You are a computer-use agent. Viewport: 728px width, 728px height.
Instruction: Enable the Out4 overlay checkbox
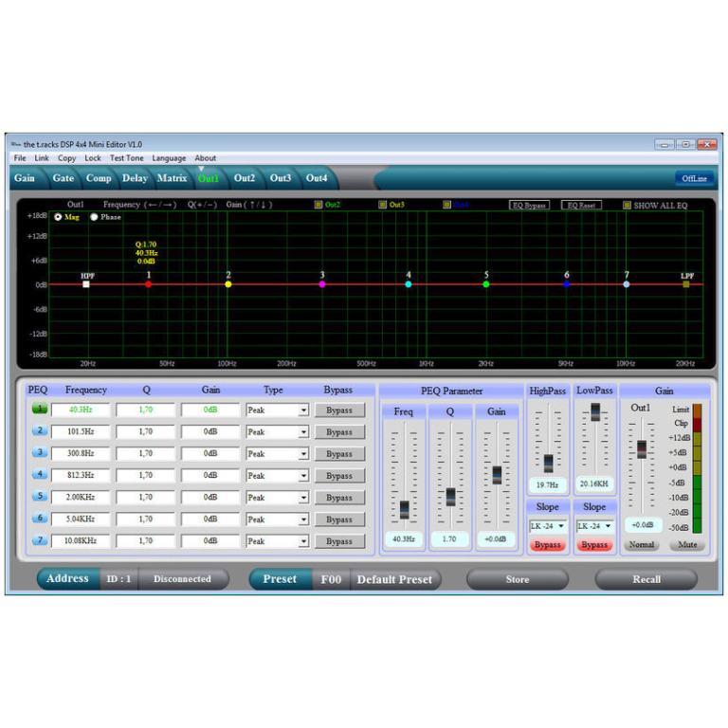(446, 205)
